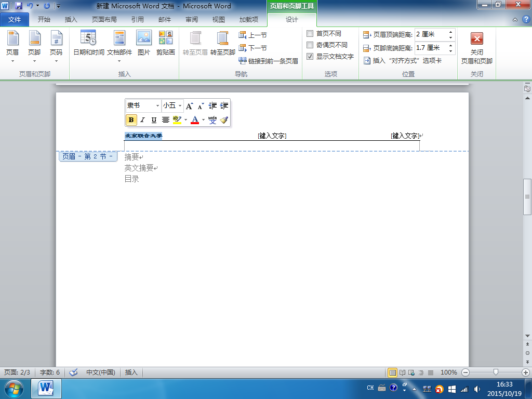Save document from quick access toolbar
The image size is (532, 399).
click(x=18, y=6)
